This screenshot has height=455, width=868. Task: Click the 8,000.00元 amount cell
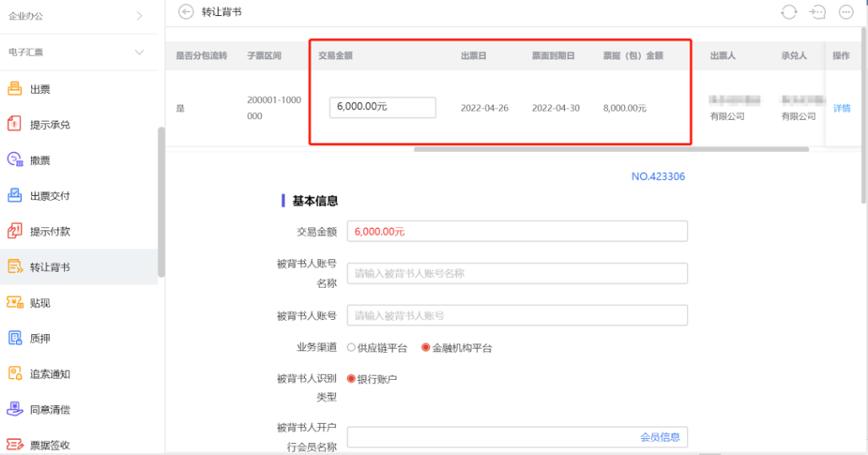625,108
